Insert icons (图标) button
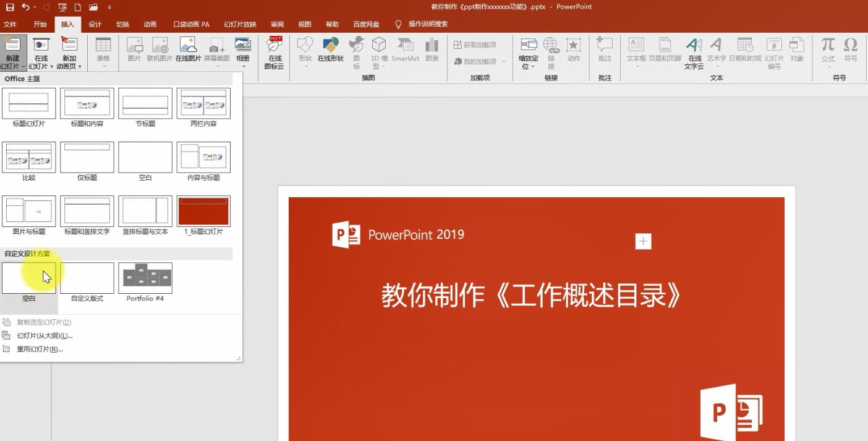This screenshot has width=868, height=441. tap(356, 53)
